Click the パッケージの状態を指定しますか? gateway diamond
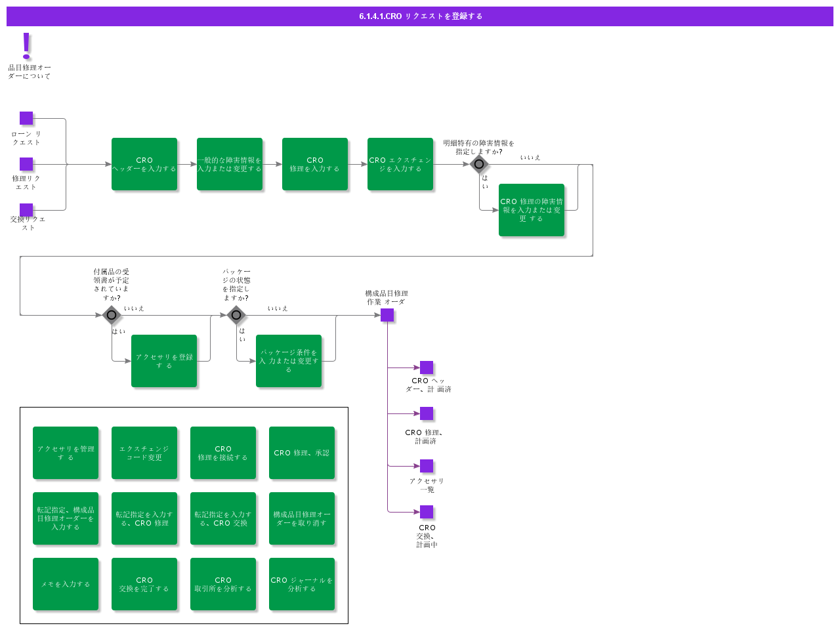 [x=236, y=315]
